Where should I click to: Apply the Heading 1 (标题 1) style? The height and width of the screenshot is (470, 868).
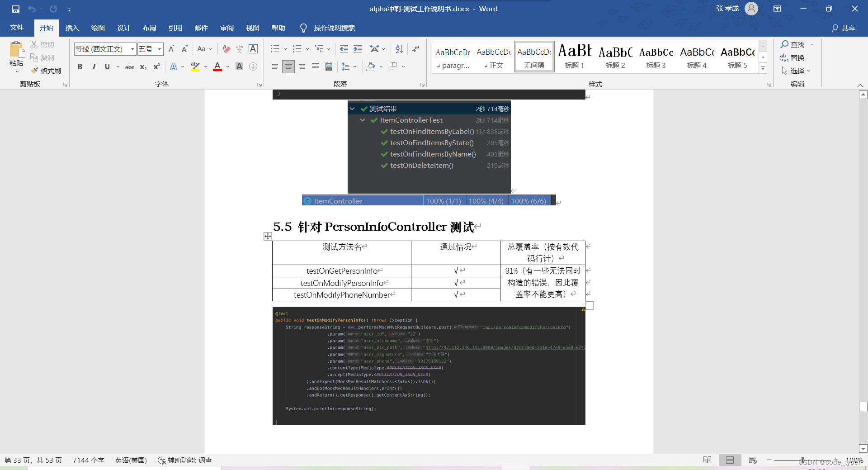(x=575, y=56)
